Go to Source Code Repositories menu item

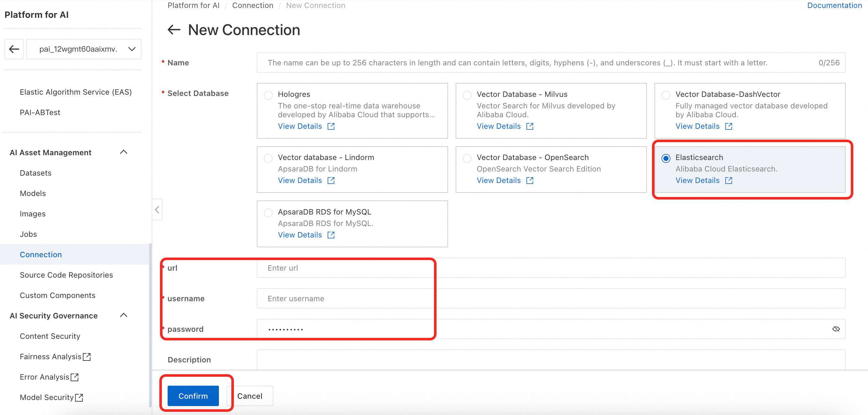pos(66,275)
